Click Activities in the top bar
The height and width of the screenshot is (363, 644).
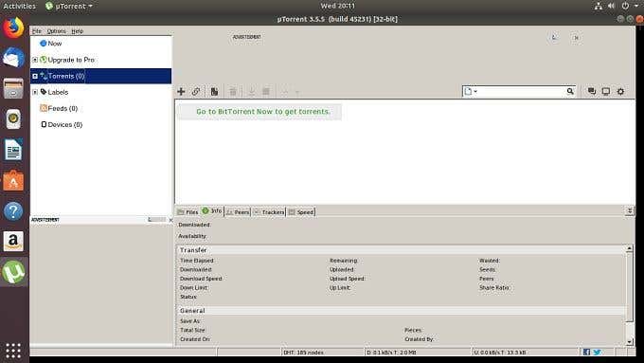[19, 6]
